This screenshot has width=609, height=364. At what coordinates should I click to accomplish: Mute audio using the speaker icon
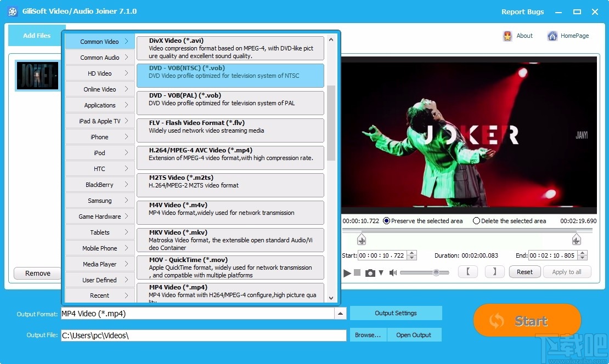[393, 272]
